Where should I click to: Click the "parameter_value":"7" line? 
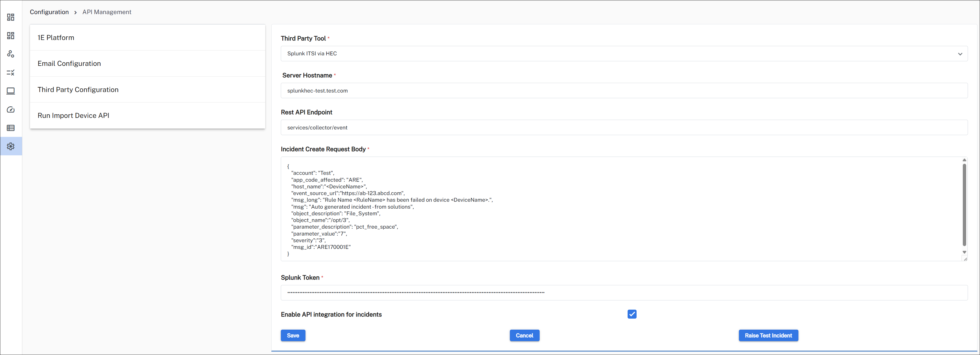pos(319,234)
